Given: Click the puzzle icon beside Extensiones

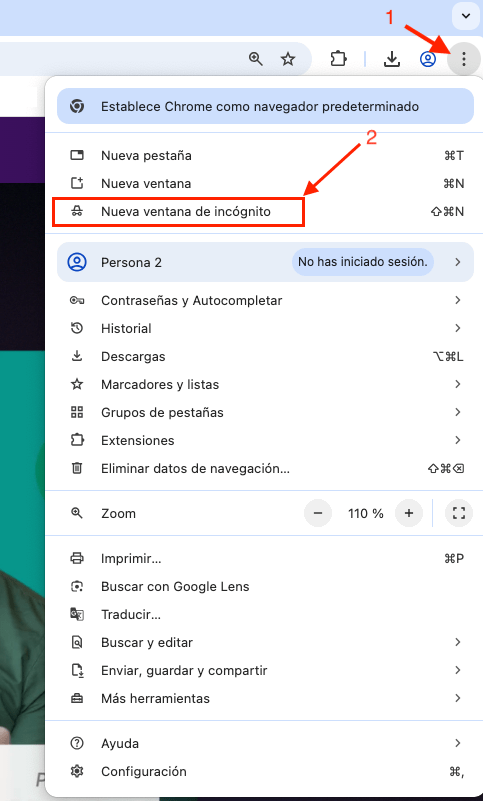Looking at the screenshot, I should pos(77,440).
